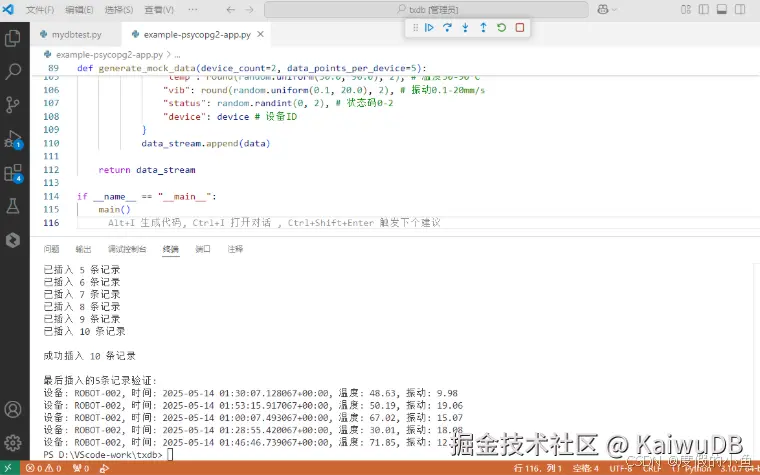Viewport: 760px width, 475px height.
Task: Click the debug Continue button
Action: tap(429, 28)
